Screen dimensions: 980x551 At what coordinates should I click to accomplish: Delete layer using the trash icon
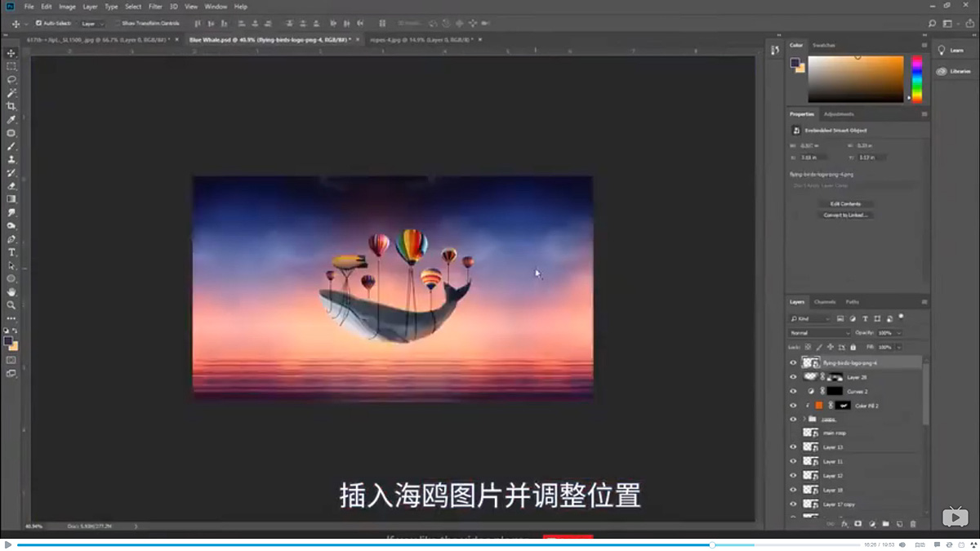911,523
